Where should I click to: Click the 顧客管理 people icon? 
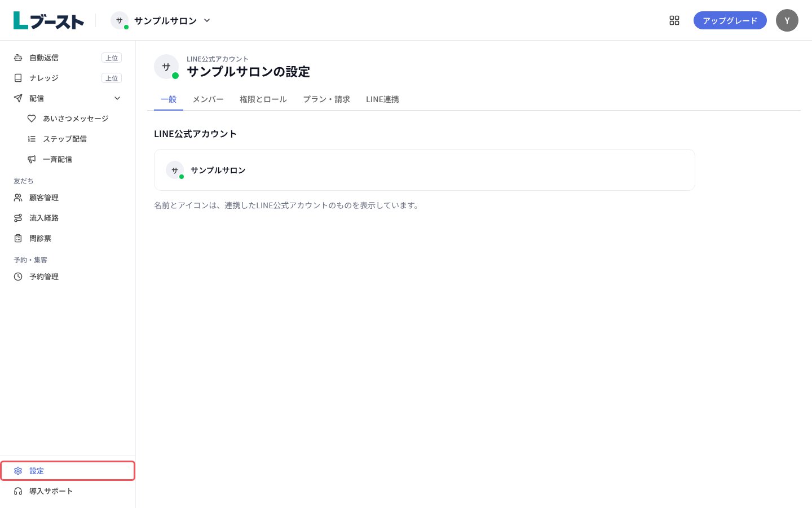[x=18, y=198]
